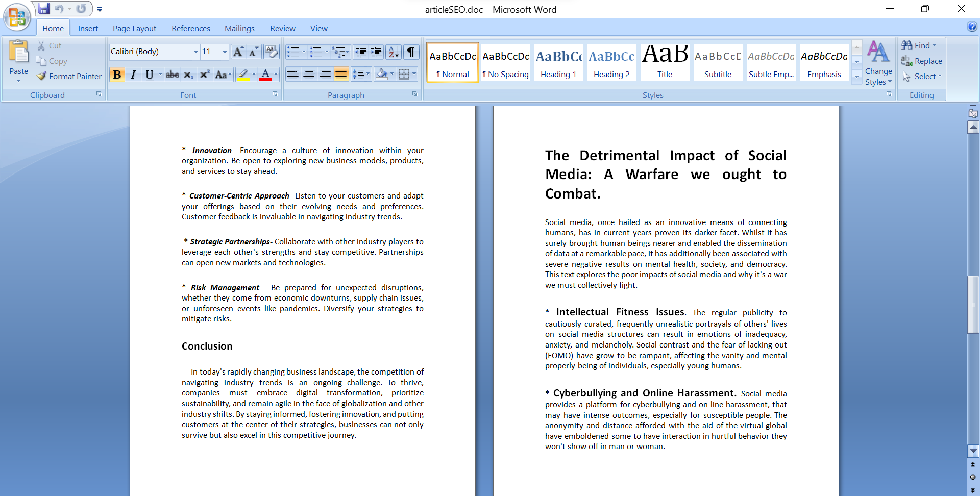Click the red Font Color swatch button

(265, 75)
